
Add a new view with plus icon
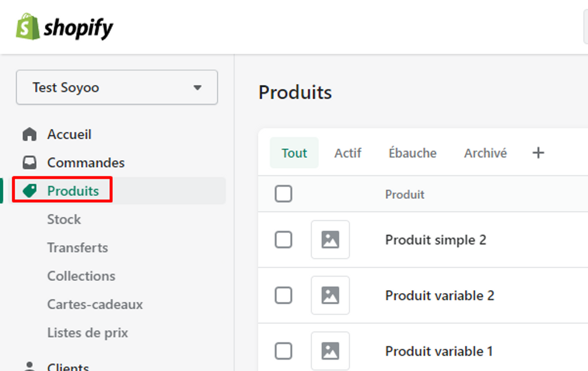pos(538,153)
